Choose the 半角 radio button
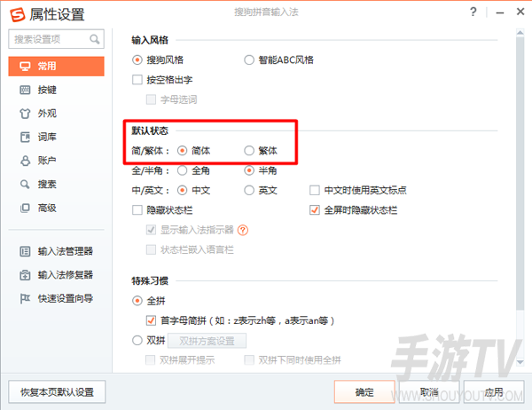 click(x=249, y=170)
